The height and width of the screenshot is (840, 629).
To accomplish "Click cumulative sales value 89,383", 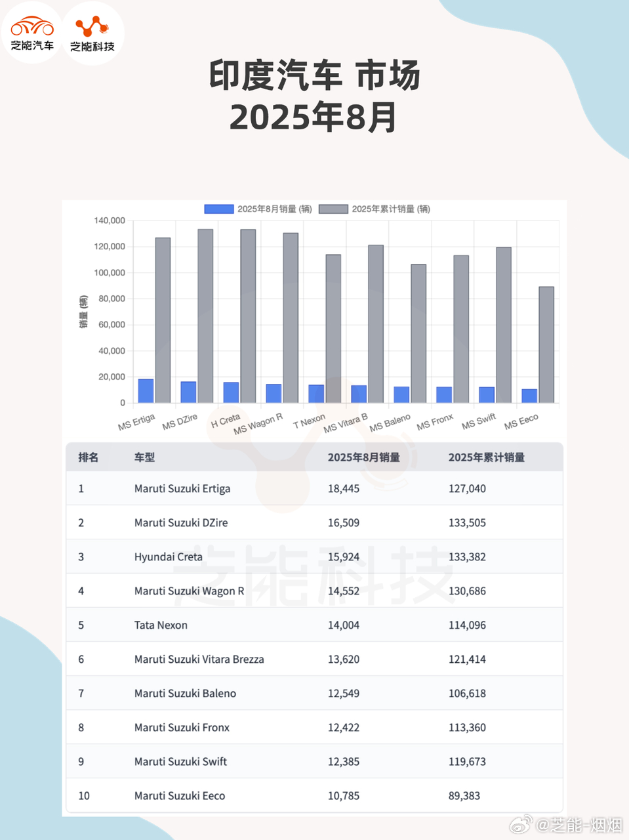I will click(x=464, y=796).
